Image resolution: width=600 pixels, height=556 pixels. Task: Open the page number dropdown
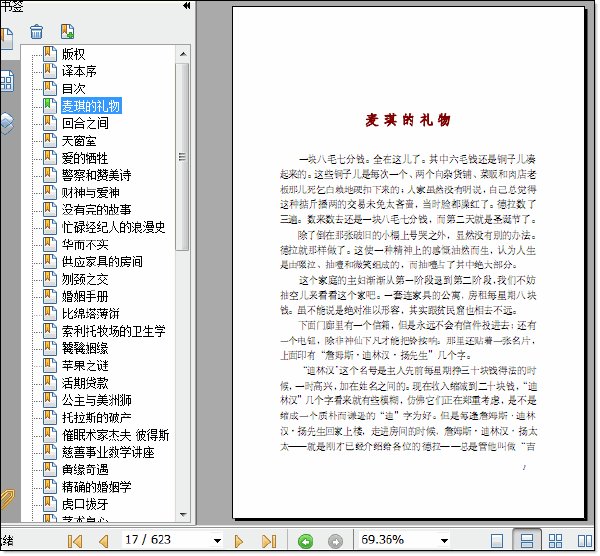pos(217,541)
